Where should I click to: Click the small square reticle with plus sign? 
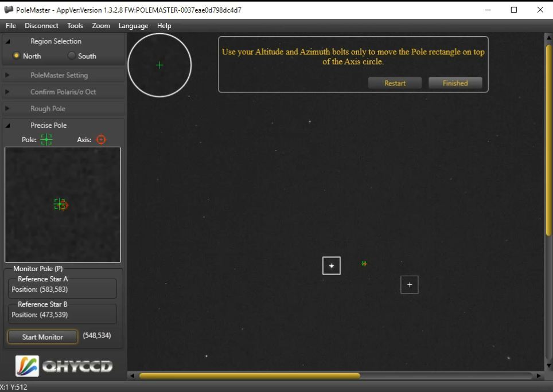click(x=410, y=284)
